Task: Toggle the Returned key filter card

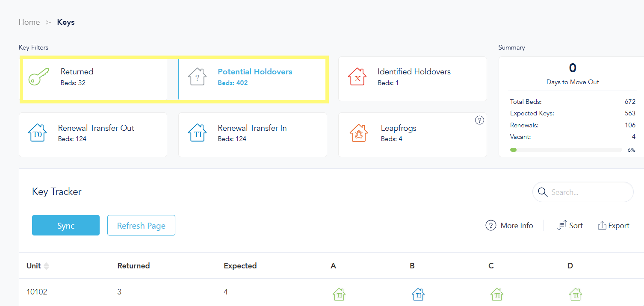Action: pos(94,79)
